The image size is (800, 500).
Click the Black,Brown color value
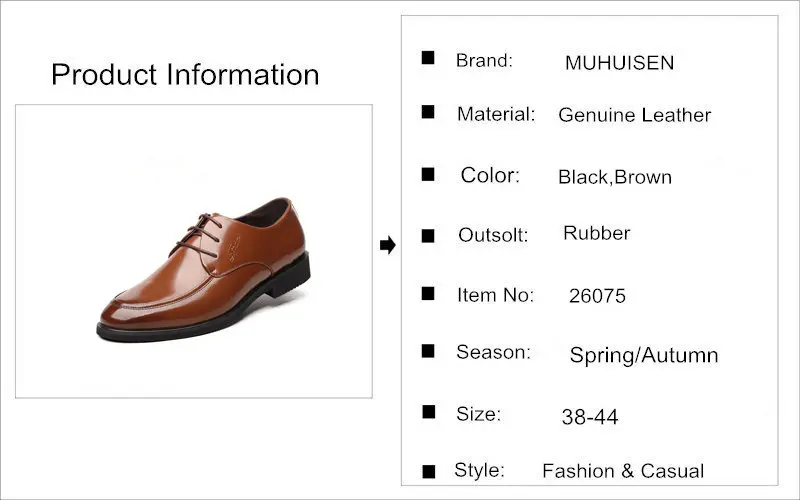615,177
